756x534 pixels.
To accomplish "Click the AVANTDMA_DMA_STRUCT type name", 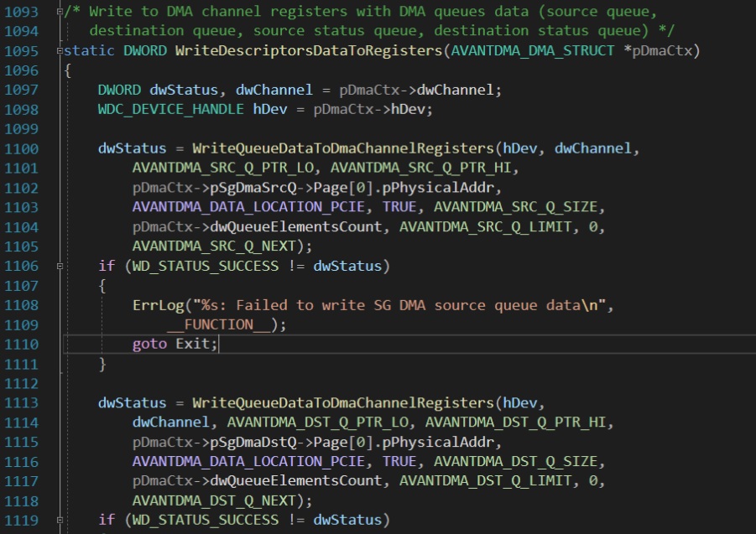I will 533,50.
